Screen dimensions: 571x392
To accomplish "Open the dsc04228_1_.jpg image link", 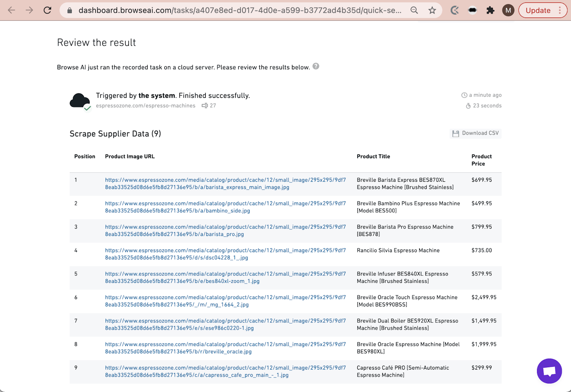I will 226,254.
